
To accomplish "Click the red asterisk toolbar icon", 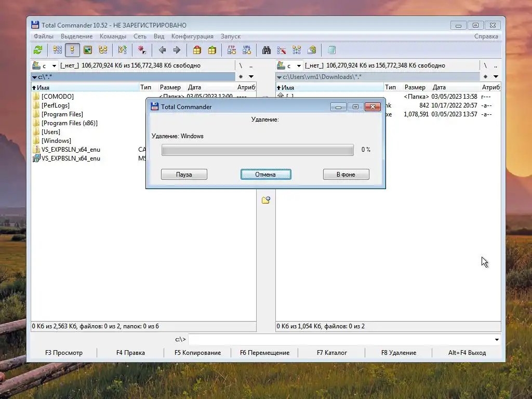I will (x=142, y=50).
